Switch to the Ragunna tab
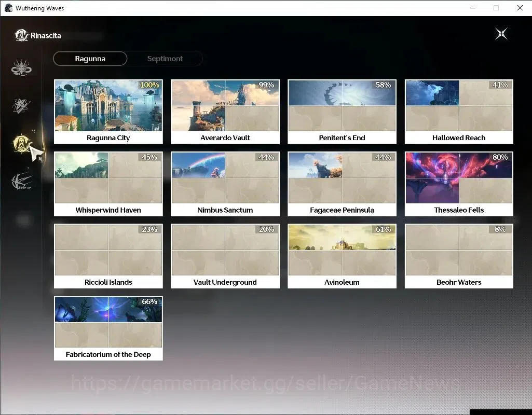The image size is (532, 415). point(90,59)
